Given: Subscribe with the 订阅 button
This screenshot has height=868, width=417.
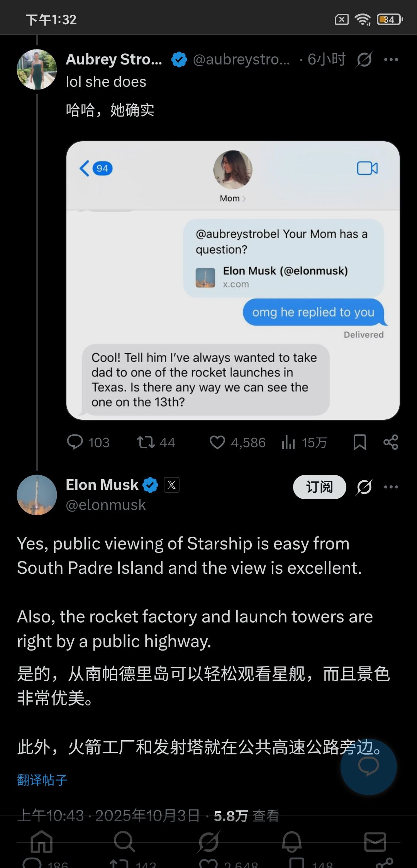Looking at the screenshot, I should 319,487.
